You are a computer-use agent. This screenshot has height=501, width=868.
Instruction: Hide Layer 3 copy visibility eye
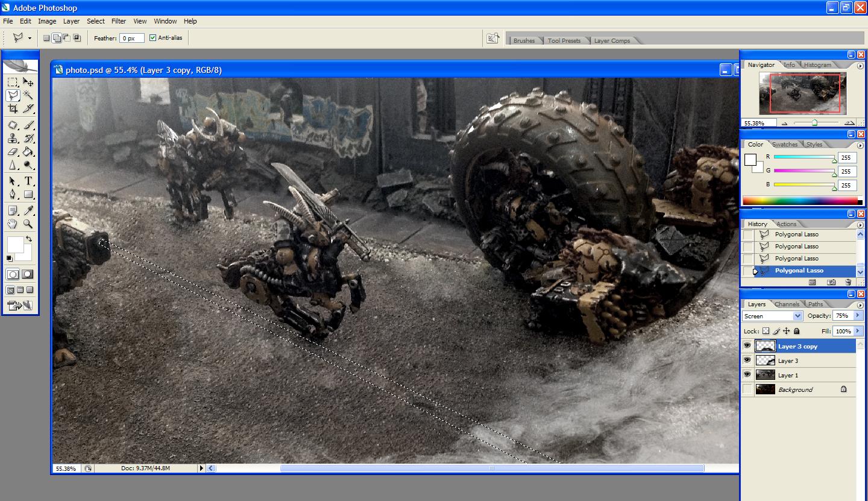(x=747, y=346)
